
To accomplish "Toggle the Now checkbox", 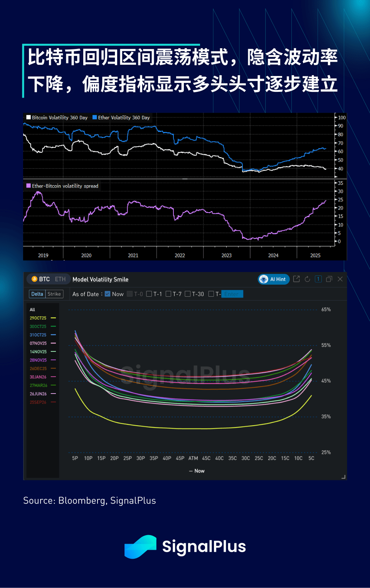I will (108, 294).
